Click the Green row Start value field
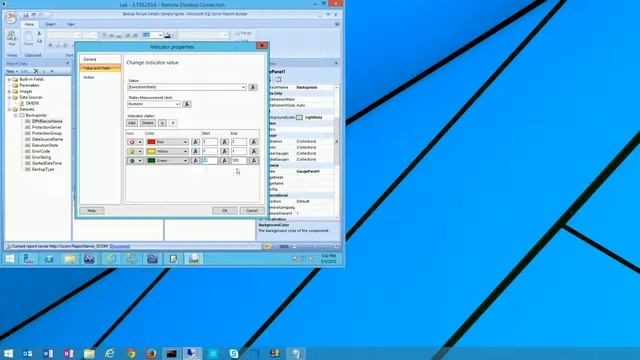The height and width of the screenshot is (360, 640). click(x=210, y=160)
